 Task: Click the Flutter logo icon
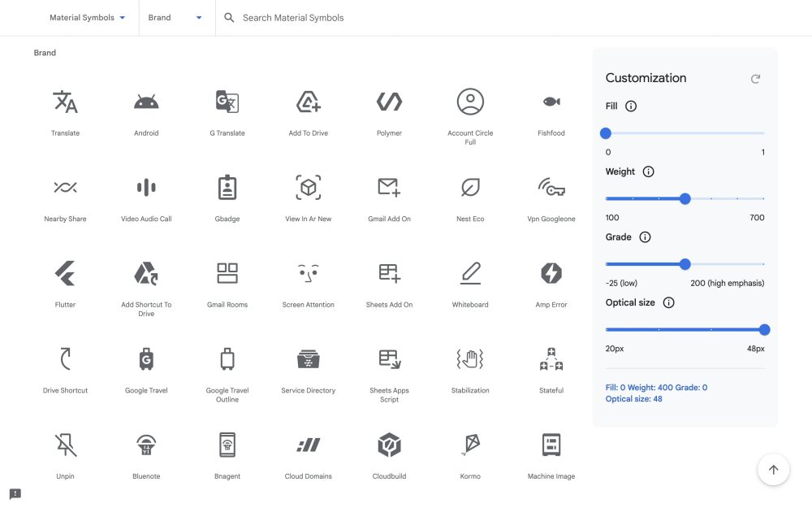pyautogui.click(x=65, y=274)
